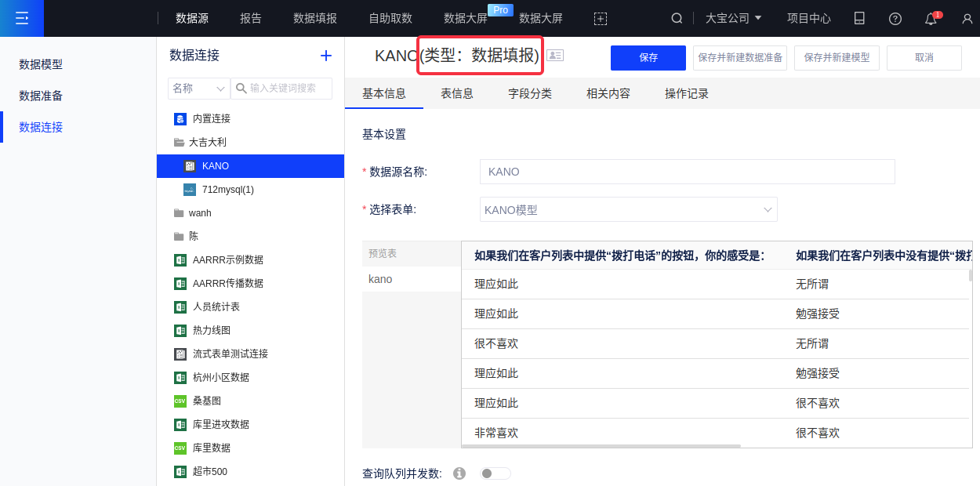Screen dimensions: 980x486
Task: Click the add box icon after 数据大屏
Action: click(x=601, y=19)
